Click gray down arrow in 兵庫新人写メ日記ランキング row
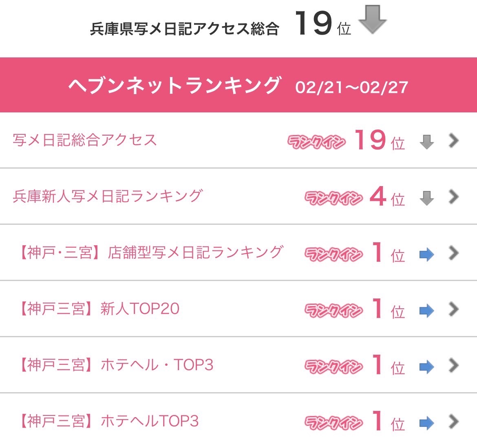The height and width of the screenshot is (448, 477). click(426, 198)
